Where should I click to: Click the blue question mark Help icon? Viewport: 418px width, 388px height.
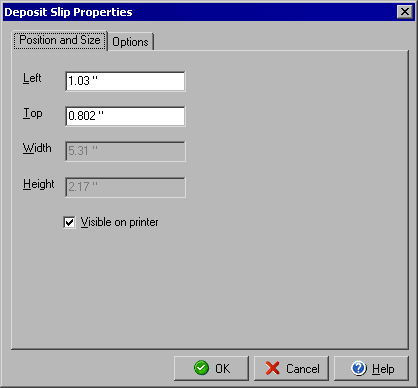(x=358, y=368)
